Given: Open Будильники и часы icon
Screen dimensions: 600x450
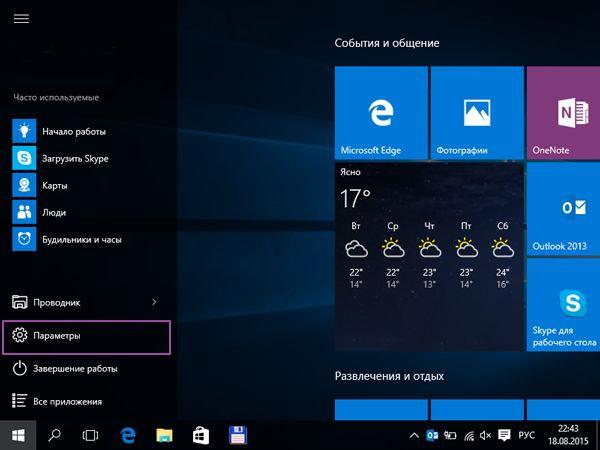Looking at the screenshot, I should coord(24,239).
